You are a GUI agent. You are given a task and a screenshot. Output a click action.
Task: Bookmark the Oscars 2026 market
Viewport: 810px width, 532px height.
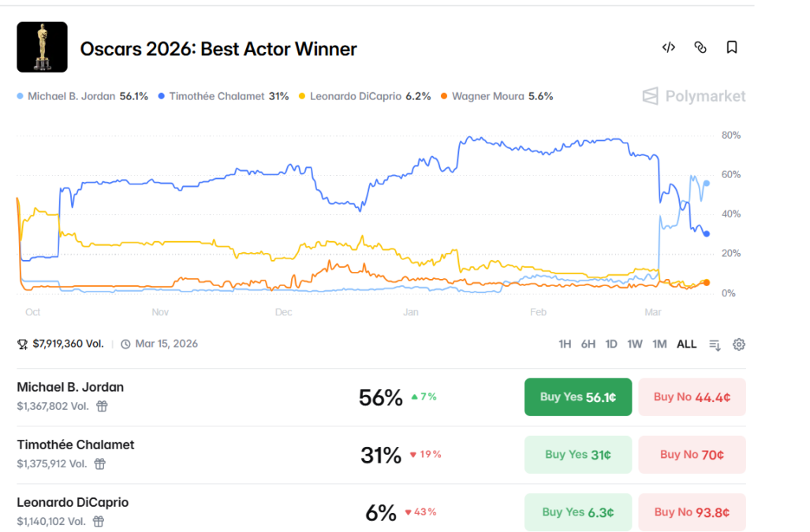(731, 47)
